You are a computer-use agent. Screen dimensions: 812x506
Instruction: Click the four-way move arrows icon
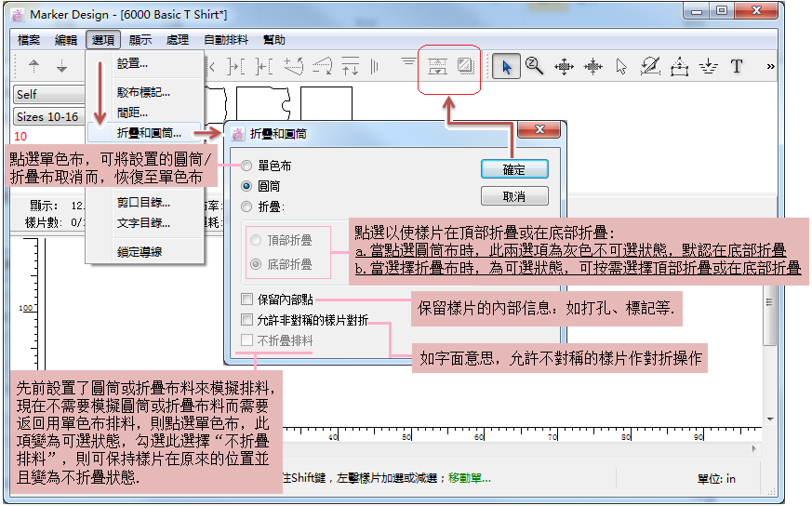tap(563, 66)
